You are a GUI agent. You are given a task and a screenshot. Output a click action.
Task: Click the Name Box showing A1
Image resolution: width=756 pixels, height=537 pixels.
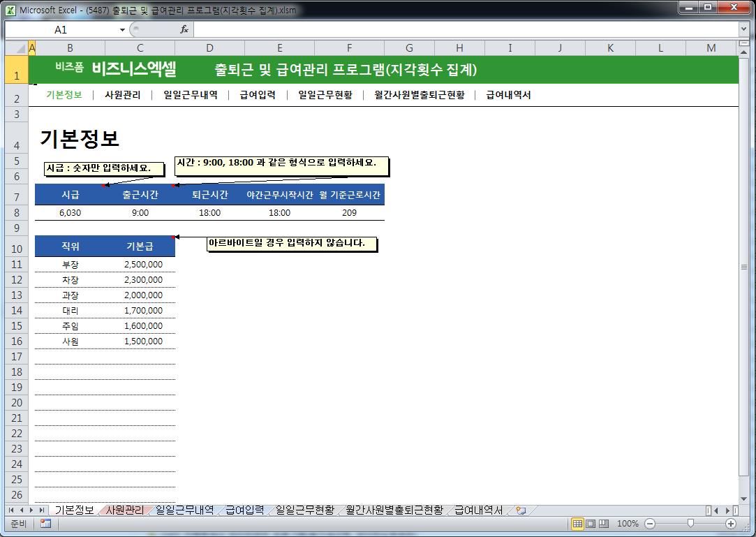(61, 30)
